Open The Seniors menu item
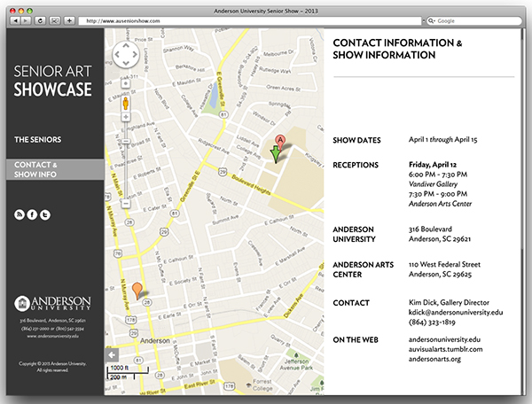 (x=37, y=139)
